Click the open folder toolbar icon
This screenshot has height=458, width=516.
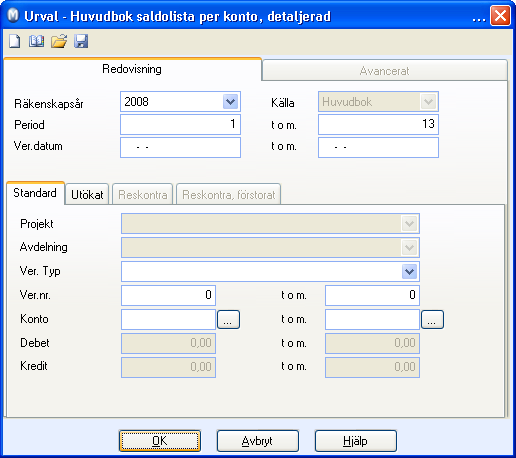(59, 42)
